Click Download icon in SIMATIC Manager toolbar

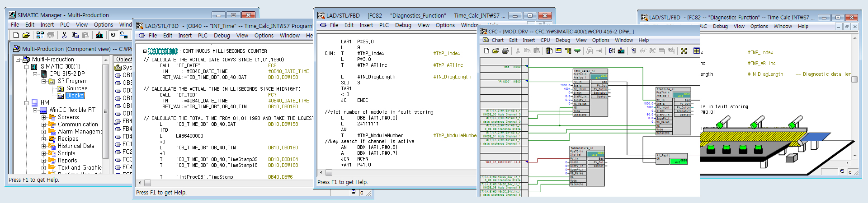point(99,35)
